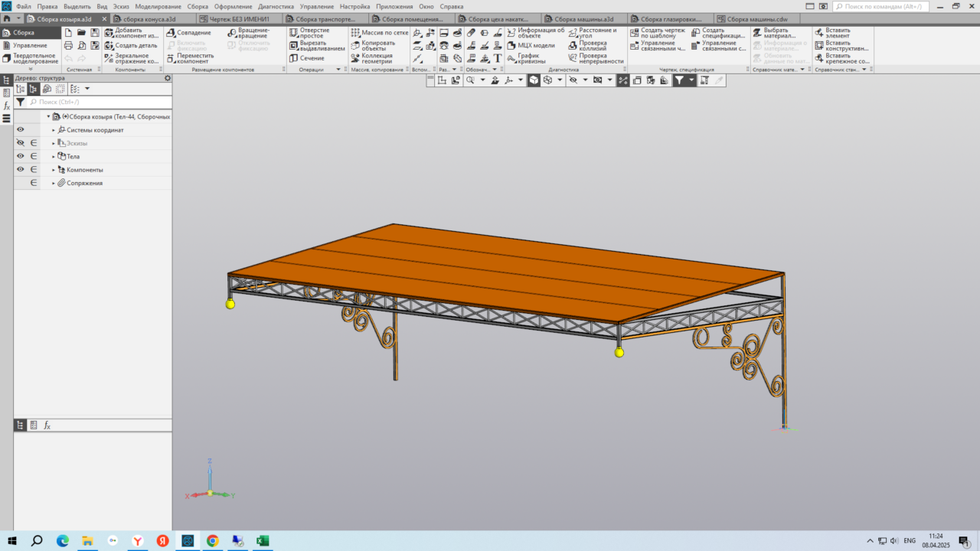
Task: Expand the Системы координат node
Action: [54, 130]
